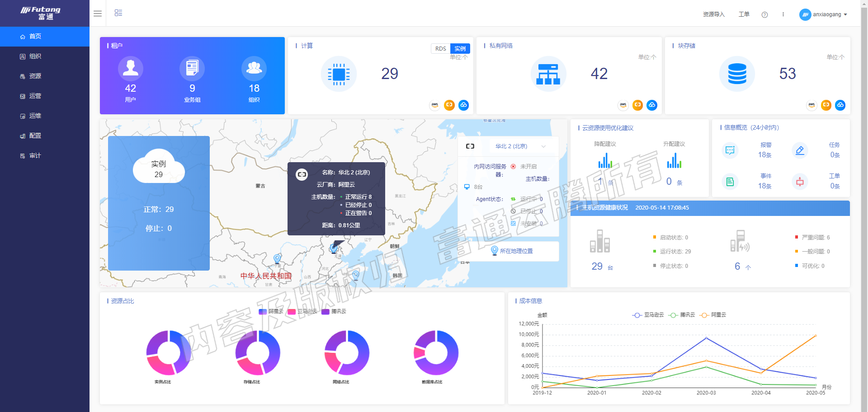Filter private network by orange Aliyun icon
Image resolution: width=868 pixels, height=412 pixels.
(637, 105)
